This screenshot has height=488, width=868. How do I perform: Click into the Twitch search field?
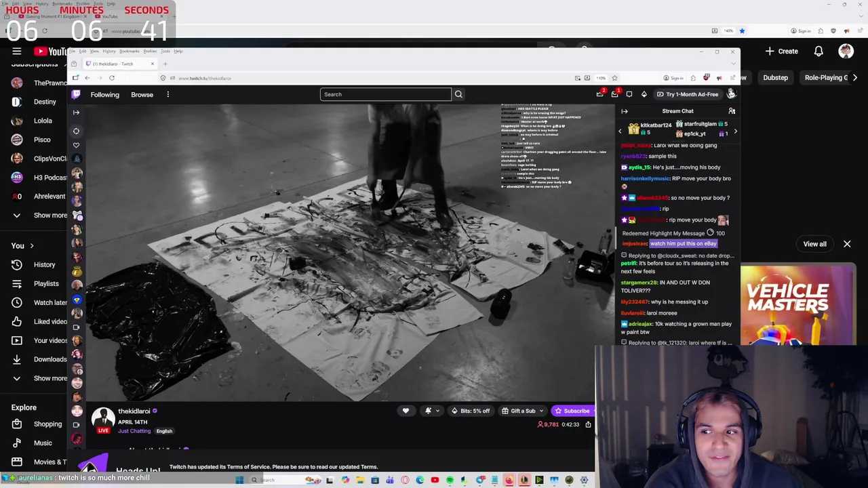(385, 94)
